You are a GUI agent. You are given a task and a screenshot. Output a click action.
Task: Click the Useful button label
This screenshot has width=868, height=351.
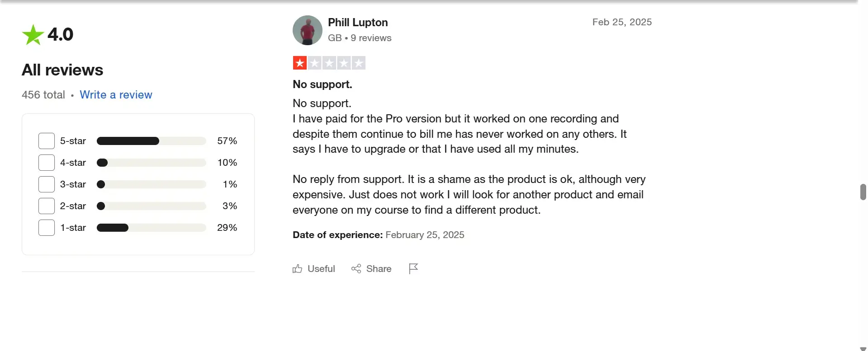(x=321, y=268)
